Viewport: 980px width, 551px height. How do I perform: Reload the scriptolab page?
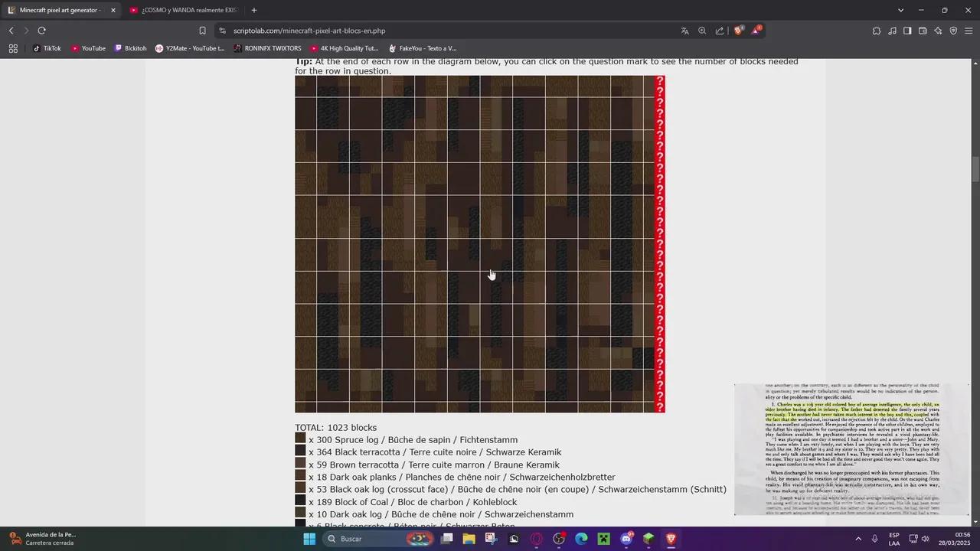[41, 31]
